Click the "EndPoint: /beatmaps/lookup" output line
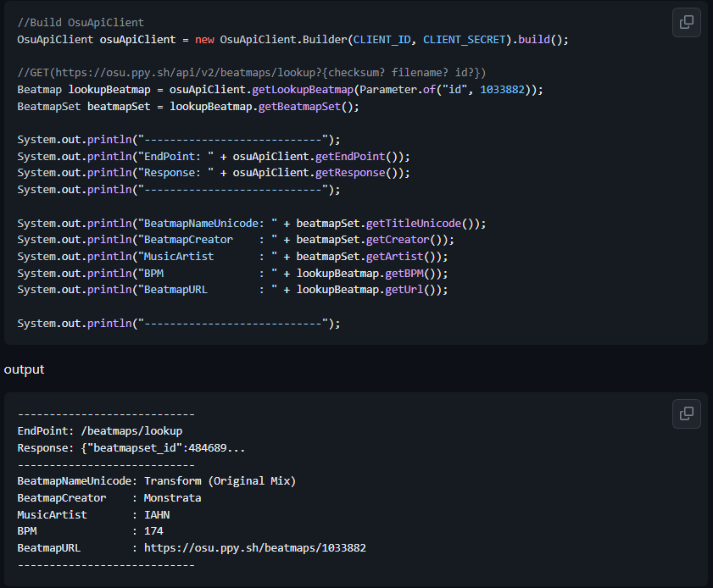The image size is (713, 588). pos(99,431)
